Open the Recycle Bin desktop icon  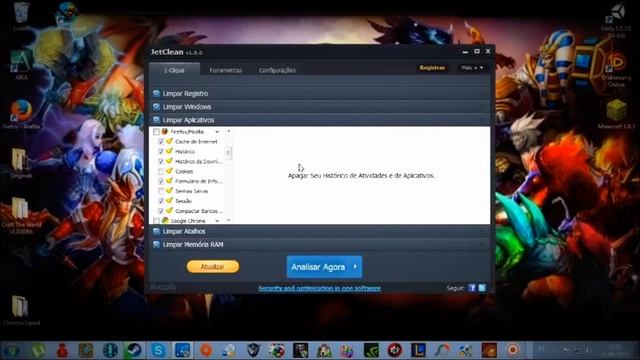click(21, 16)
